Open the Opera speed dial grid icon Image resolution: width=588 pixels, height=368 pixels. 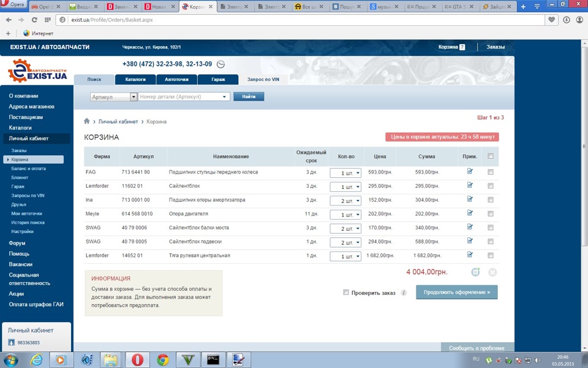tap(48, 20)
